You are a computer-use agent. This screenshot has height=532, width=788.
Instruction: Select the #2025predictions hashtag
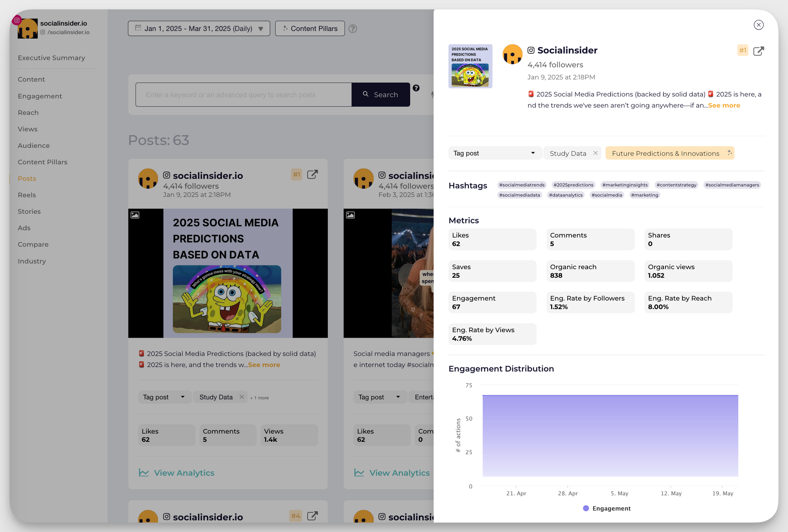coord(573,185)
